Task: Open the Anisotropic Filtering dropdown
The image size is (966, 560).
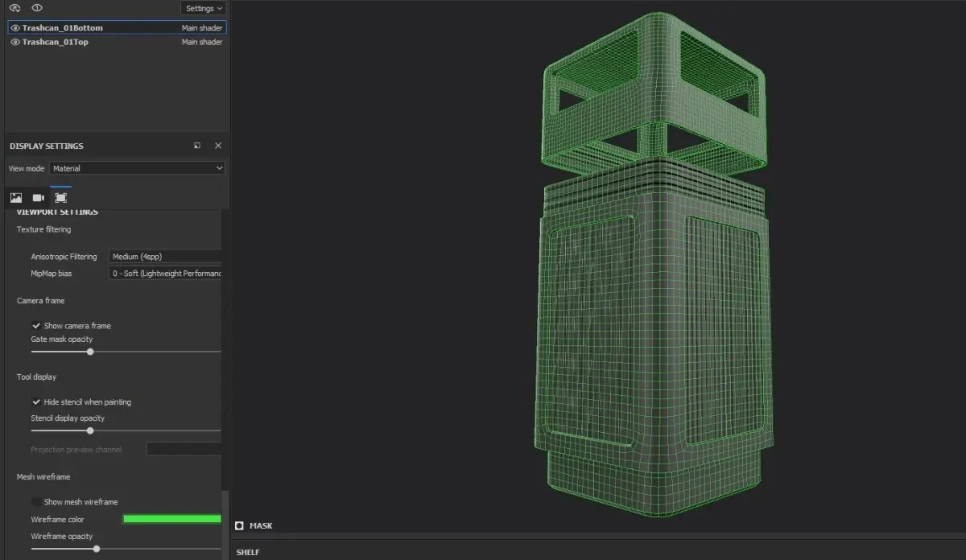Action: click(x=164, y=256)
